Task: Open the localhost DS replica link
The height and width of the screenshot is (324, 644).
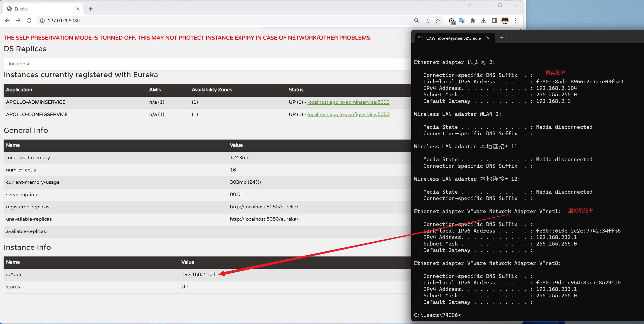Action: coord(19,64)
